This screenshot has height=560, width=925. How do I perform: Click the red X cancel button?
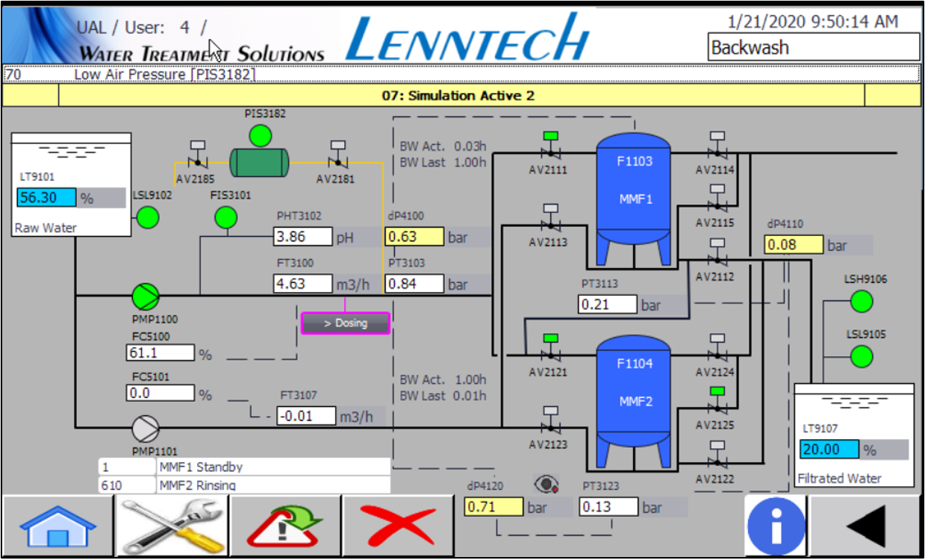(x=399, y=526)
